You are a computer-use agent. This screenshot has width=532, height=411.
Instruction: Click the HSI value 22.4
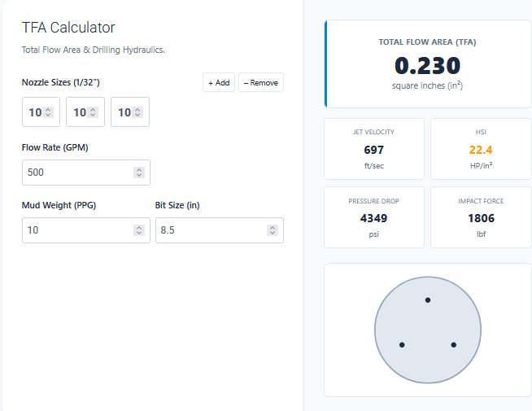pos(481,150)
